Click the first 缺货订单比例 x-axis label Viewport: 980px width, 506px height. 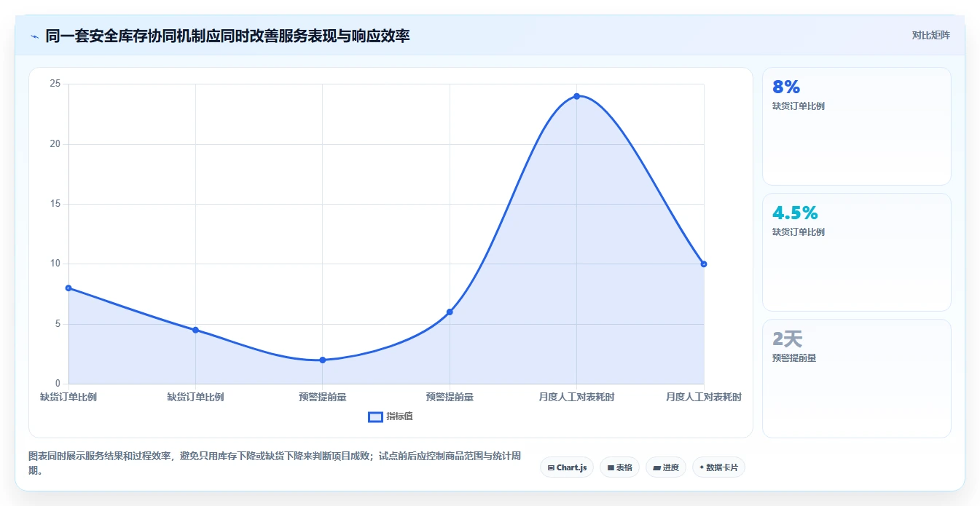point(68,397)
